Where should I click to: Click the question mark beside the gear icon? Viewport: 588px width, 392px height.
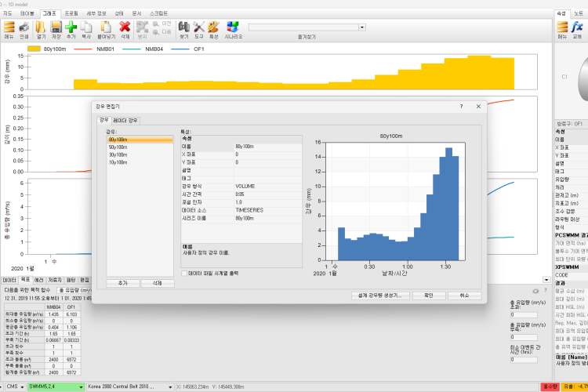pyautogui.click(x=545, y=291)
